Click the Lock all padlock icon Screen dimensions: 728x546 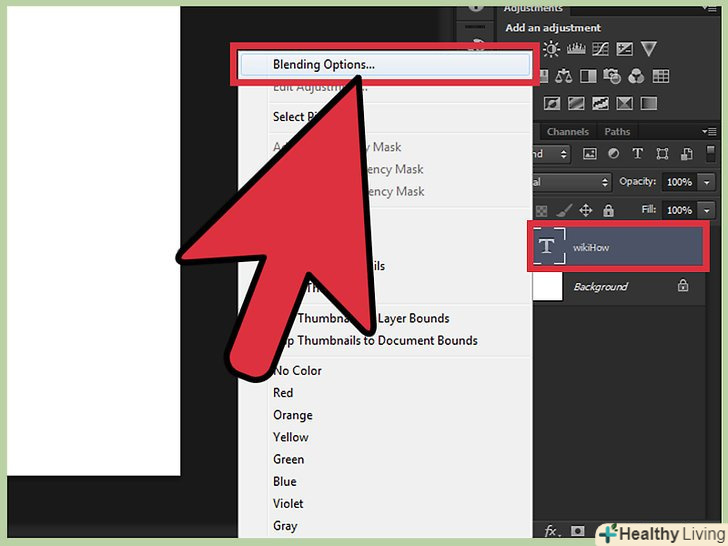coord(608,210)
